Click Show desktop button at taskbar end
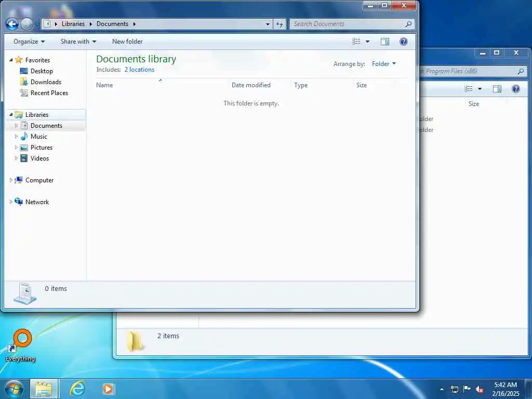The image size is (532, 399). tap(528, 389)
